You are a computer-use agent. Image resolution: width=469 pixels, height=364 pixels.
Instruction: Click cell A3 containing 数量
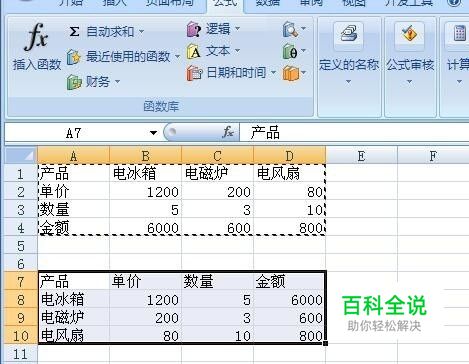point(73,209)
